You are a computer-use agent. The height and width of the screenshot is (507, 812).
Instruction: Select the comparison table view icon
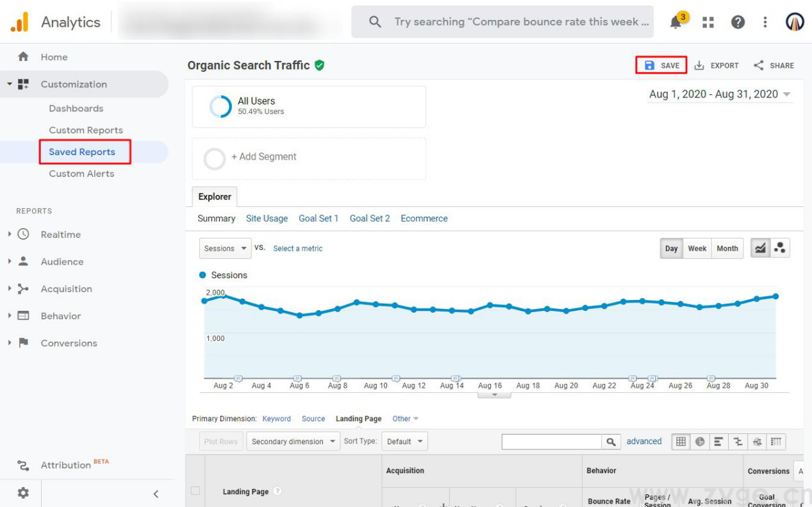point(737,441)
